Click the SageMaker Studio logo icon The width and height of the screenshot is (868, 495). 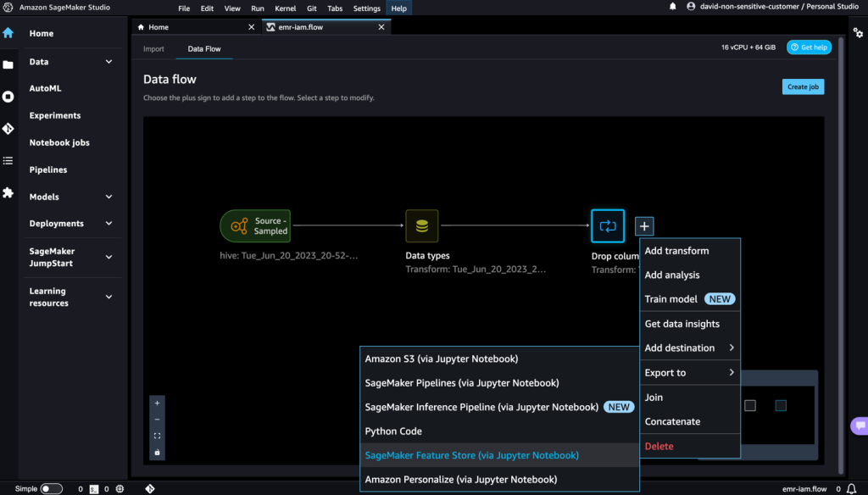pyautogui.click(x=8, y=7)
